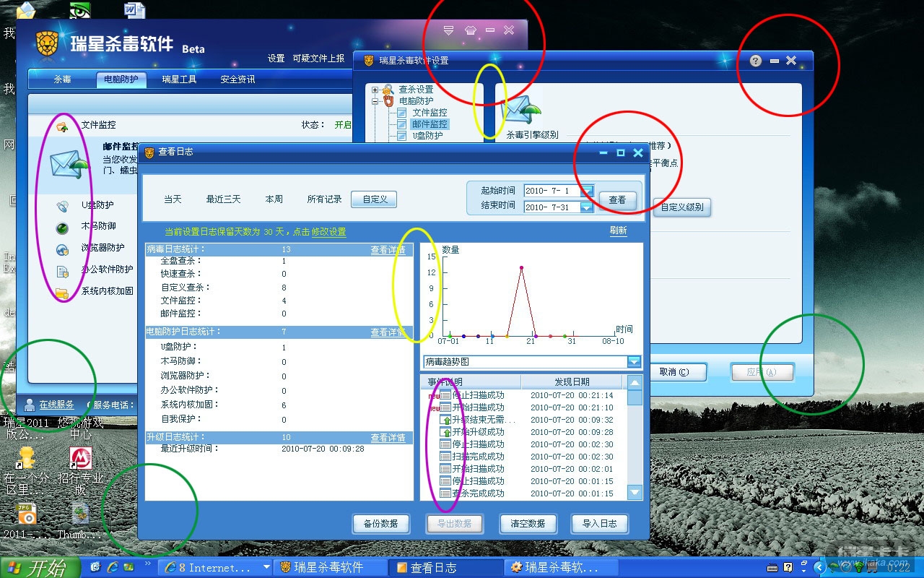Click the 查看日志 taskbar button
The width and height of the screenshot is (924, 578).
445,568
